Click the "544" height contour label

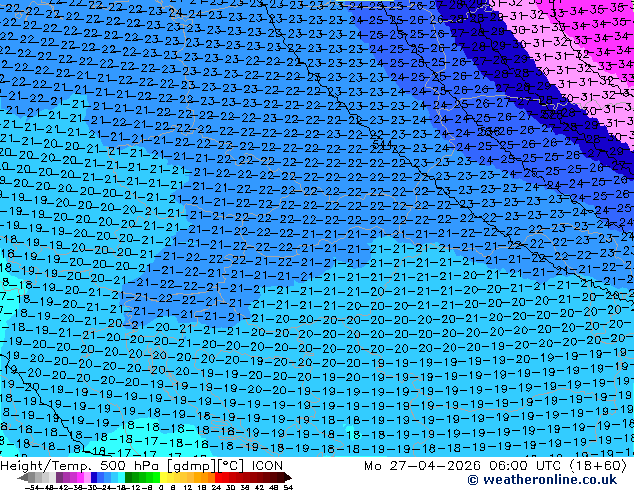tap(382, 143)
